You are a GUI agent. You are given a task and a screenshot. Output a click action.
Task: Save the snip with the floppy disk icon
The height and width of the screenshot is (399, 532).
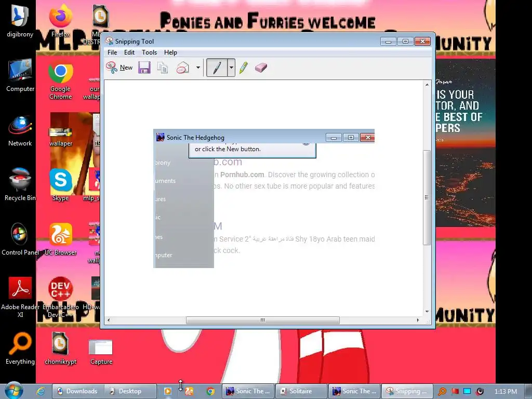pos(144,68)
